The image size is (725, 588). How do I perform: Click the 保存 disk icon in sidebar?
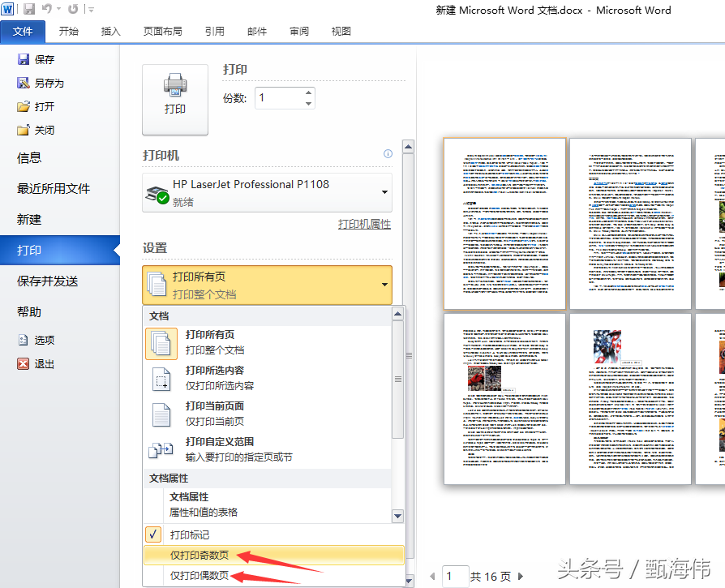coord(24,59)
